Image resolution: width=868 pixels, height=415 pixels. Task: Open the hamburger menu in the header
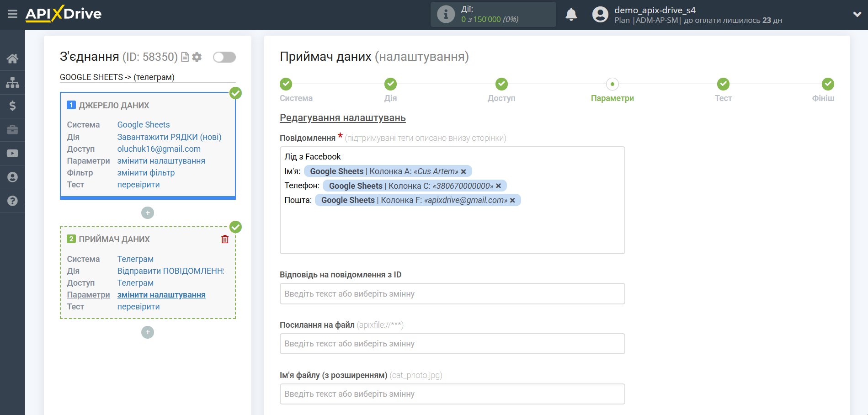[12, 14]
